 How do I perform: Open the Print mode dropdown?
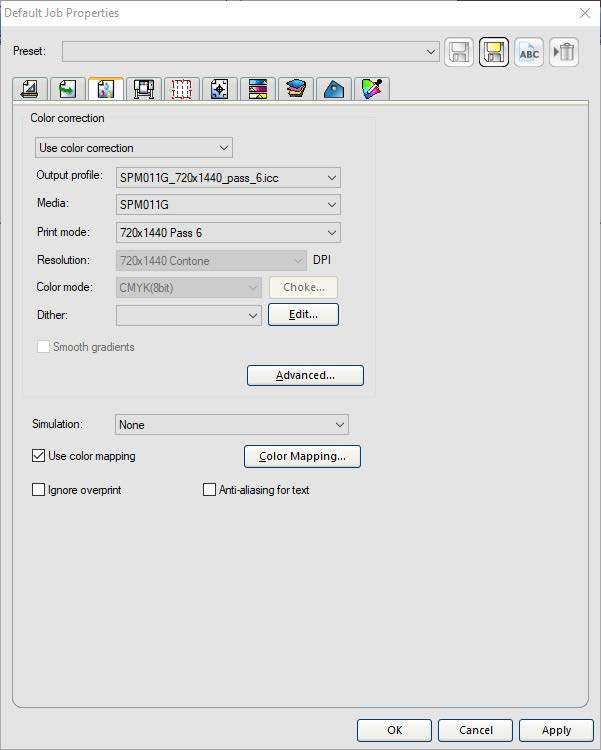pos(228,233)
